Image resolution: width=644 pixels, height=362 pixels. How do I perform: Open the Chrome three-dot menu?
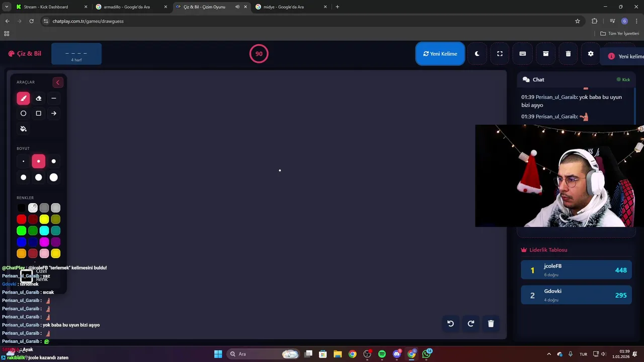636,21
